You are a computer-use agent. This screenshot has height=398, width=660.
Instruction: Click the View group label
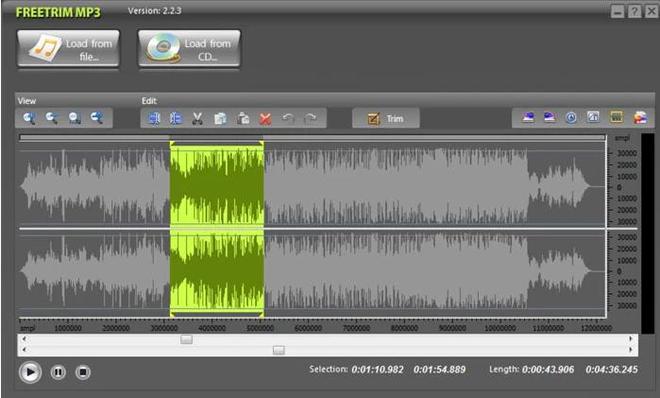click(x=27, y=101)
